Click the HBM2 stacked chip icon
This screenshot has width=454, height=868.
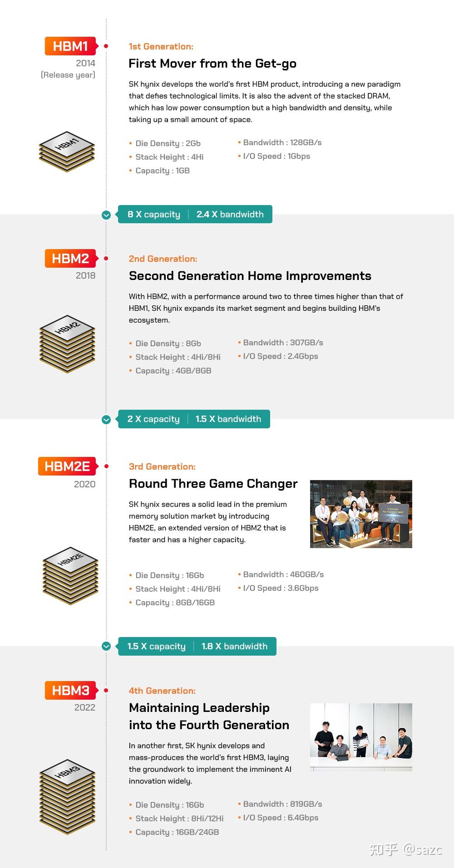point(67,343)
